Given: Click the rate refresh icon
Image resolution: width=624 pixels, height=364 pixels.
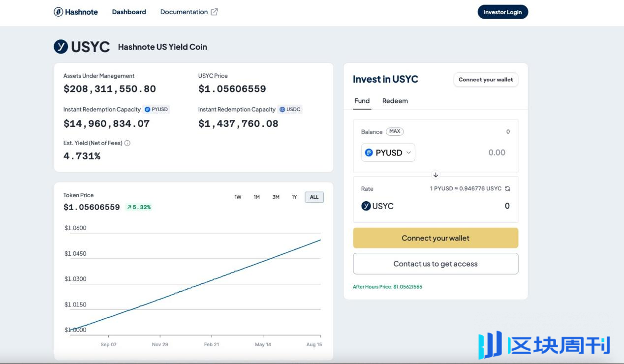Looking at the screenshot, I should 507,189.
